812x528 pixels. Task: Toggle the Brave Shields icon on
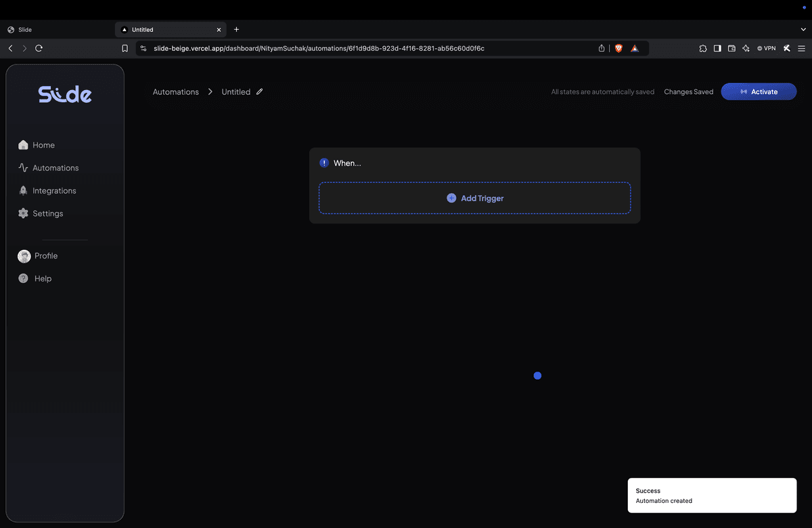[x=618, y=48]
